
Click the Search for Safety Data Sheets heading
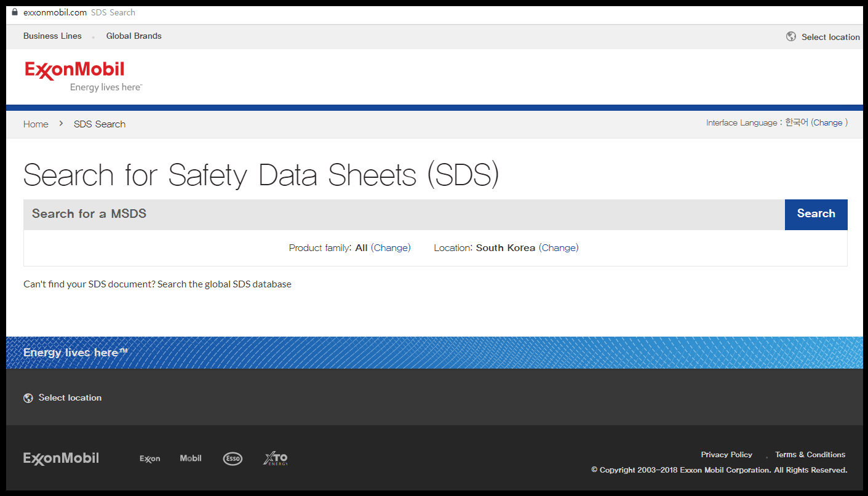click(261, 175)
